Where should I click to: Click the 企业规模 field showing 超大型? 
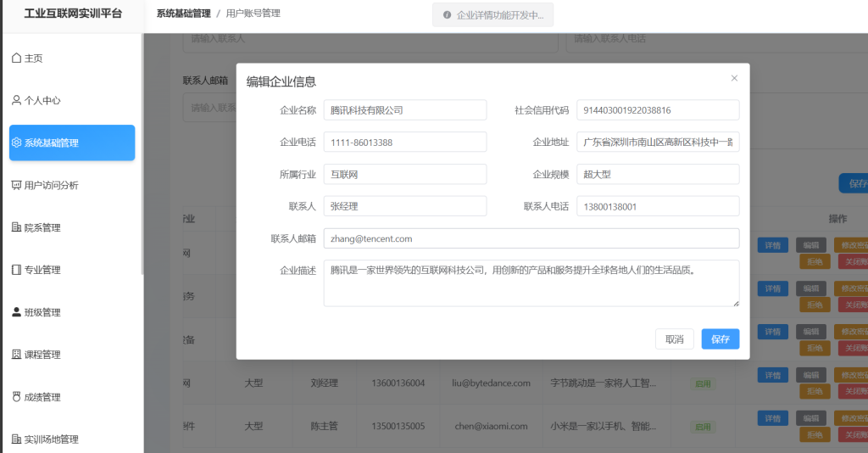click(658, 174)
